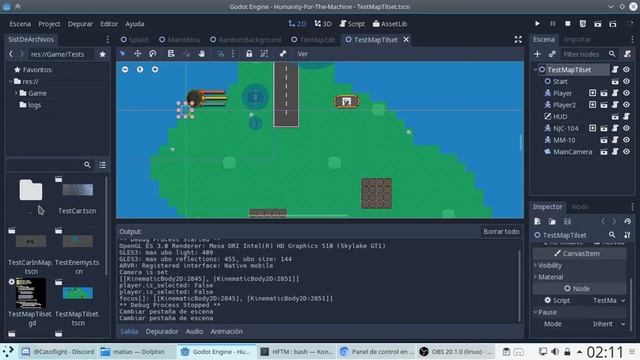640x360 pixels.
Task: Collapse the res:// folder
Action: pos(11,81)
